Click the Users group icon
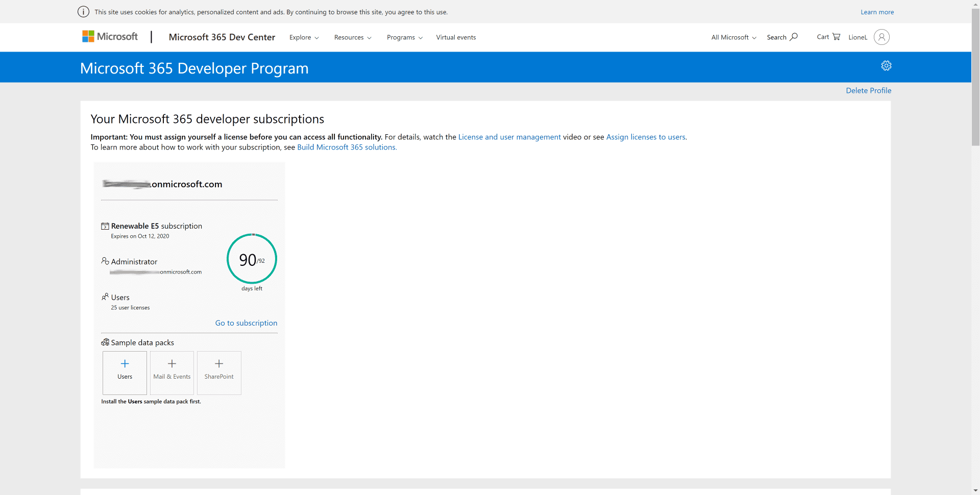 [x=105, y=297]
